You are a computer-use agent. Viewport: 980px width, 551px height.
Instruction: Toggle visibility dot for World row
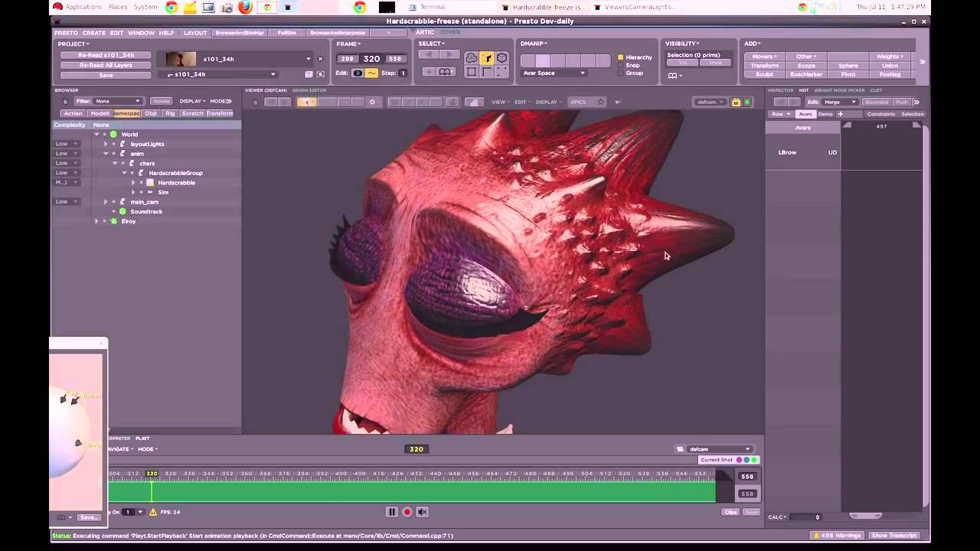tap(104, 134)
